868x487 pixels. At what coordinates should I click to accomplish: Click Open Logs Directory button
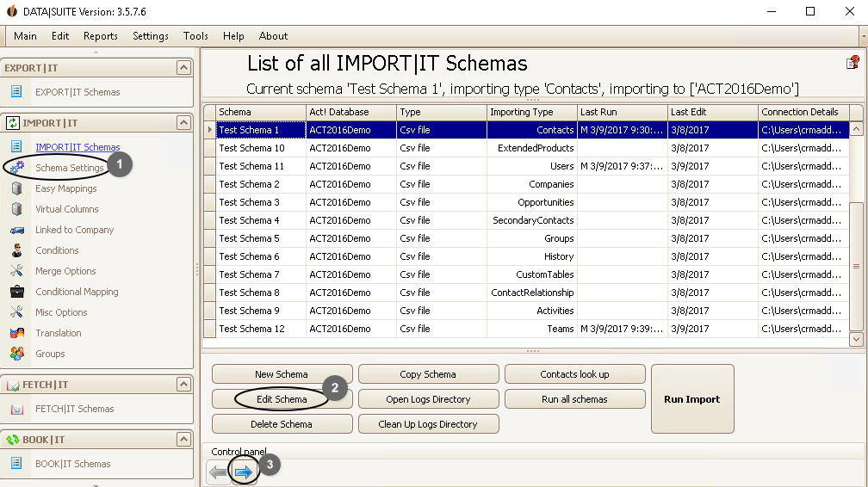429,399
